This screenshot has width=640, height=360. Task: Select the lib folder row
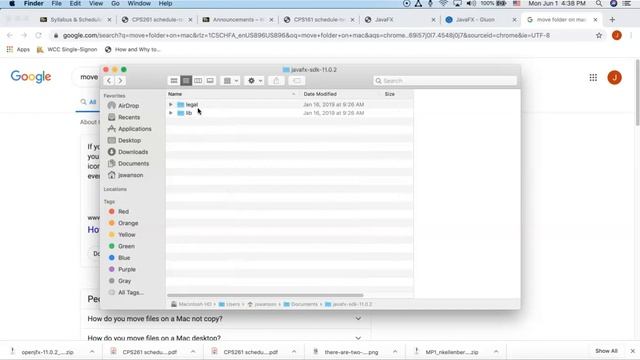point(289,113)
